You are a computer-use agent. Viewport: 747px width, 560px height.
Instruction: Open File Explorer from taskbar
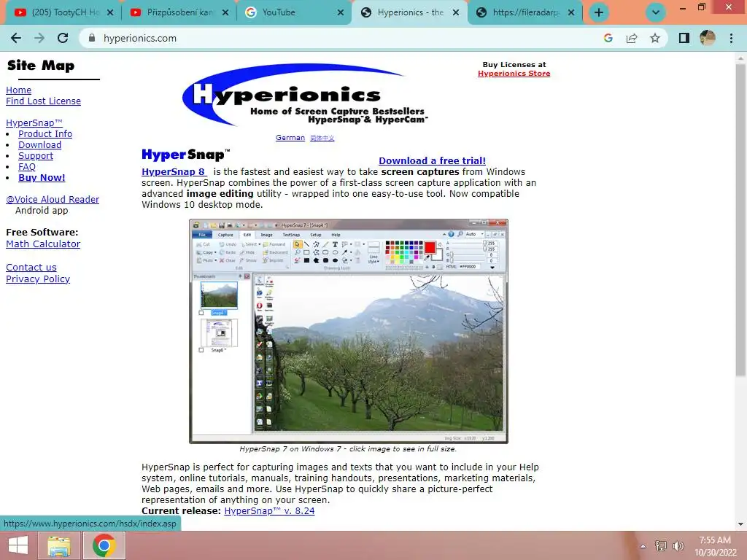point(60,545)
